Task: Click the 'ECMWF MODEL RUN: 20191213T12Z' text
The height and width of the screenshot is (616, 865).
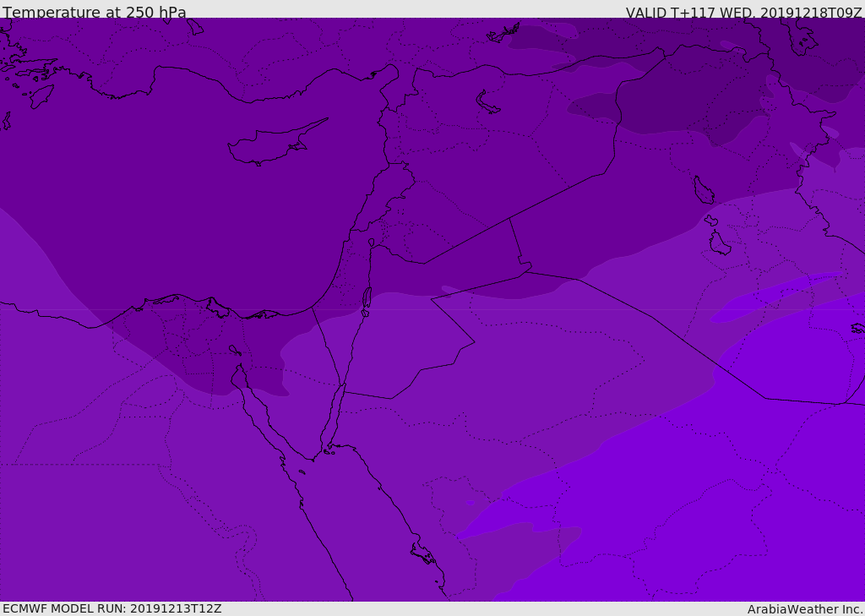Action: (112, 608)
